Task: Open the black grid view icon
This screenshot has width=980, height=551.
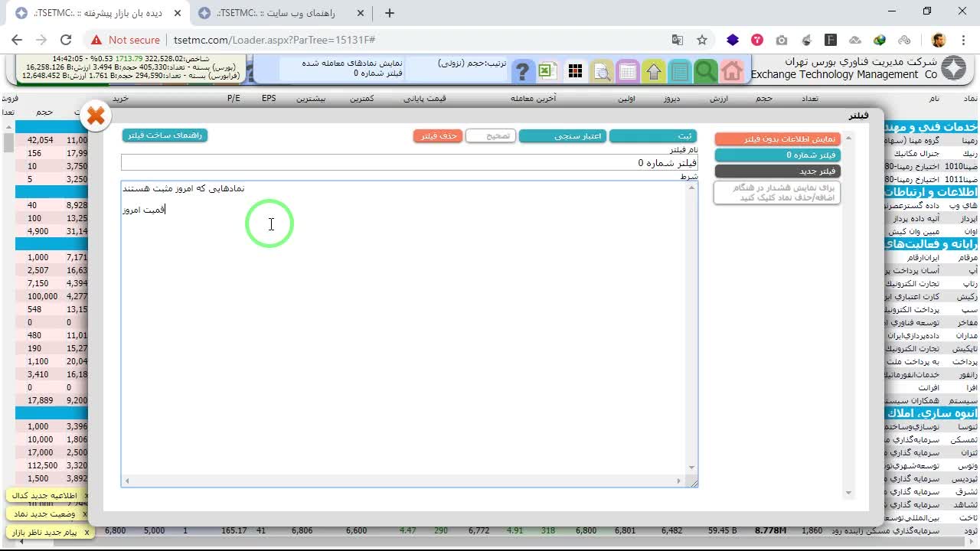Action: [x=575, y=72]
